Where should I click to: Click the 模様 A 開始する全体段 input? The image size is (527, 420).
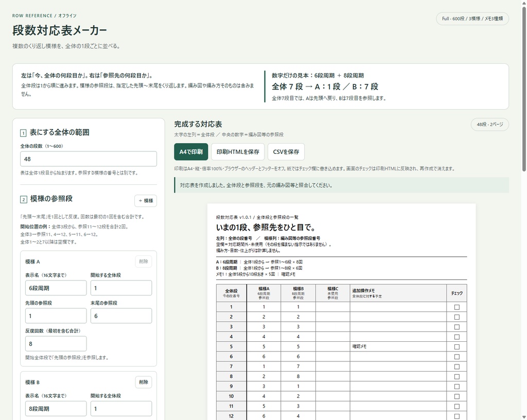[121, 288]
